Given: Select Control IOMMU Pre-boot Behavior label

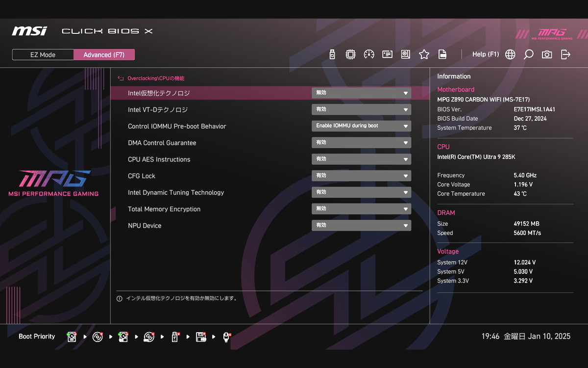Looking at the screenshot, I should pos(177,126).
